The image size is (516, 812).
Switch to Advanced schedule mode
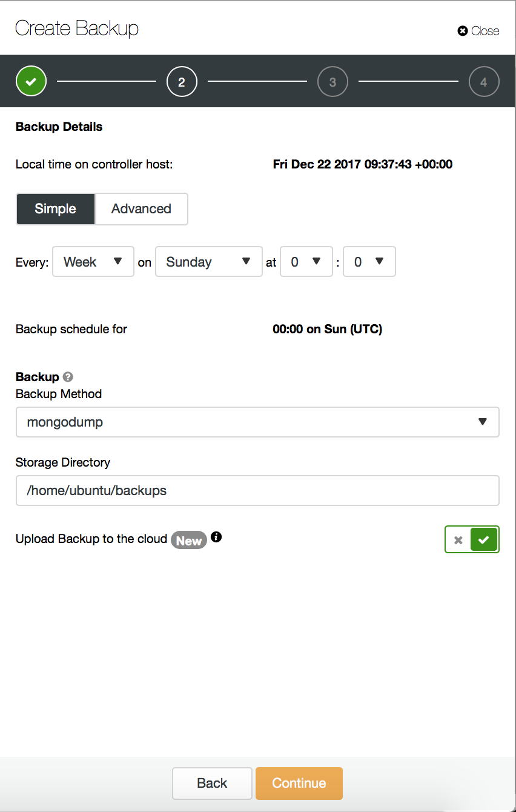[141, 209]
